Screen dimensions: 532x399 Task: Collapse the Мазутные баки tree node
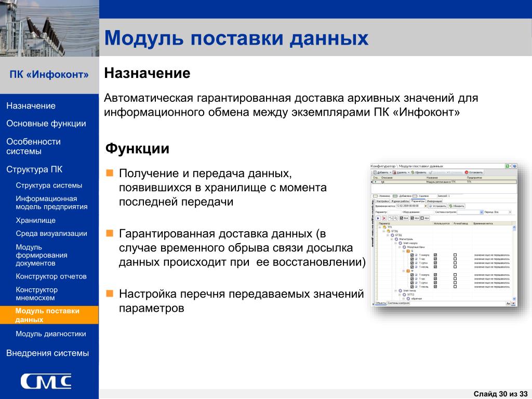click(400, 247)
